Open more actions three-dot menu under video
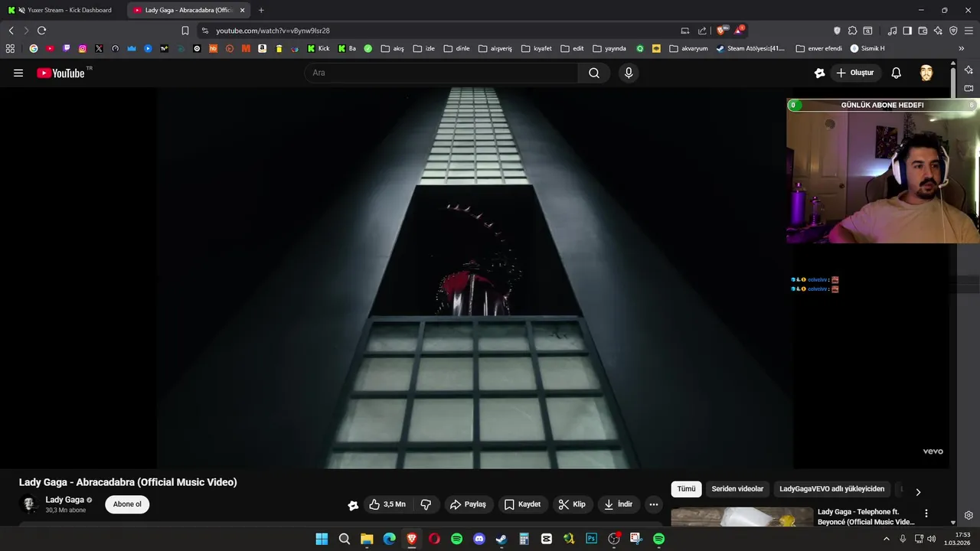 (x=654, y=504)
